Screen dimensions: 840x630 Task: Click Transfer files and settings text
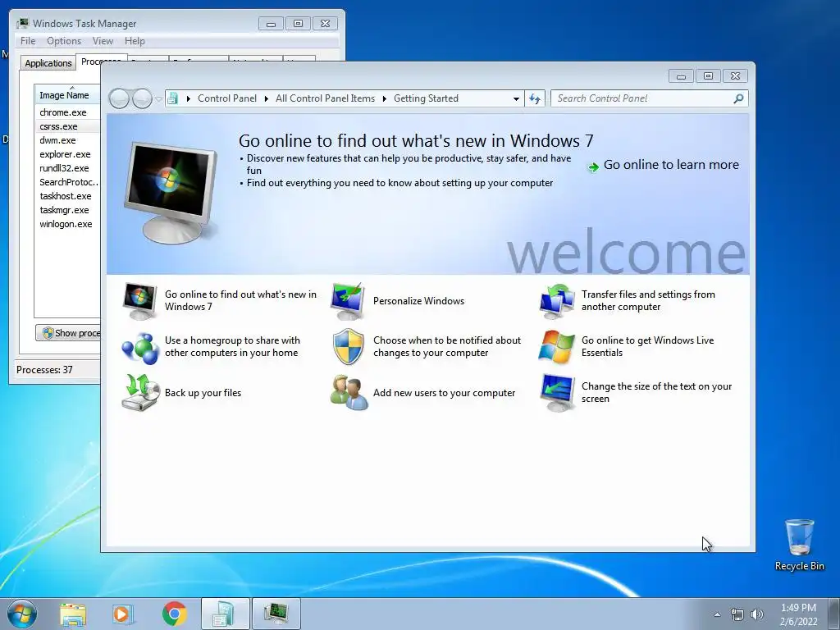(648, 300)
